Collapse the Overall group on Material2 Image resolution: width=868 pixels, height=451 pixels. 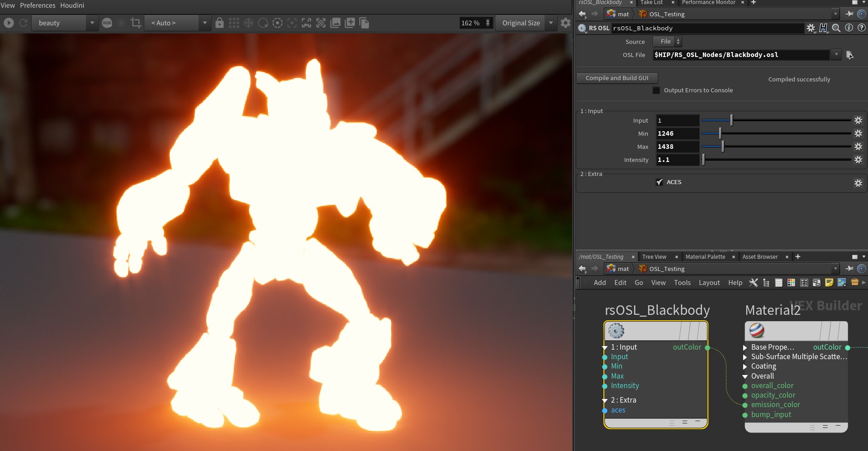[745, 376]
